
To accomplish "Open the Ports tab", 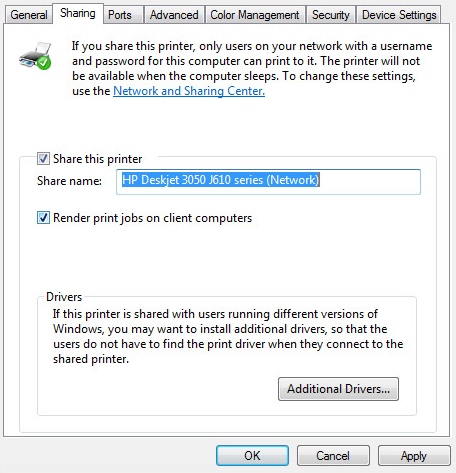I will click(x=120, y=15).
